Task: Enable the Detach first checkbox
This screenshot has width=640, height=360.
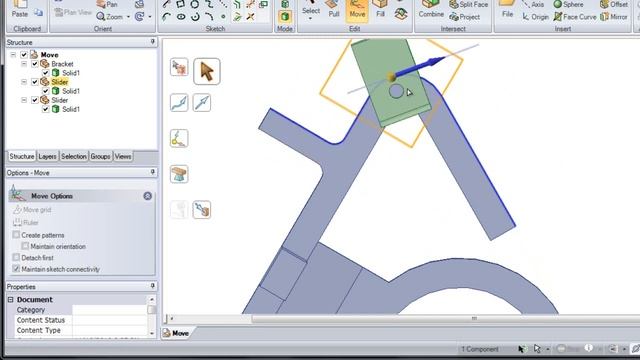Action: pyautogui.click(x=16, y=258)
